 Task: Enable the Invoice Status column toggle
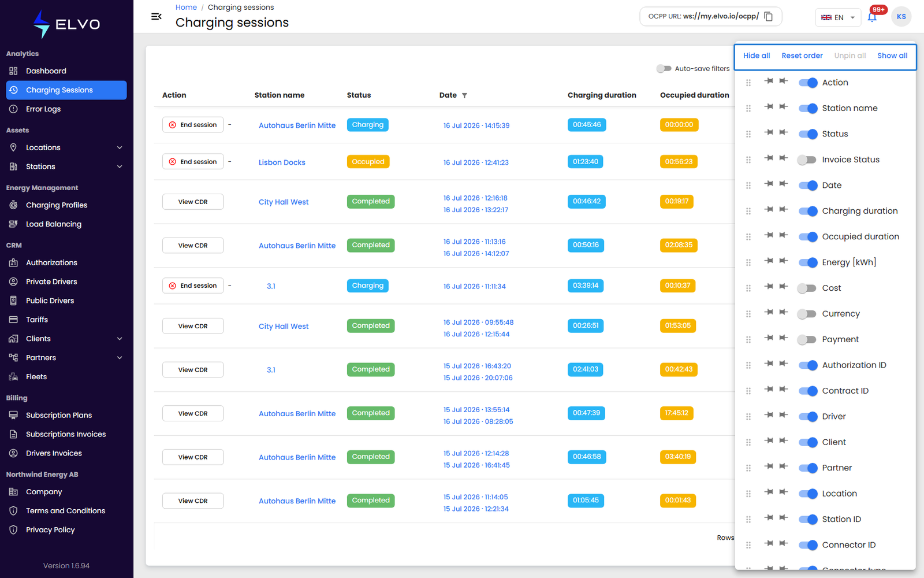pos(807,160)
